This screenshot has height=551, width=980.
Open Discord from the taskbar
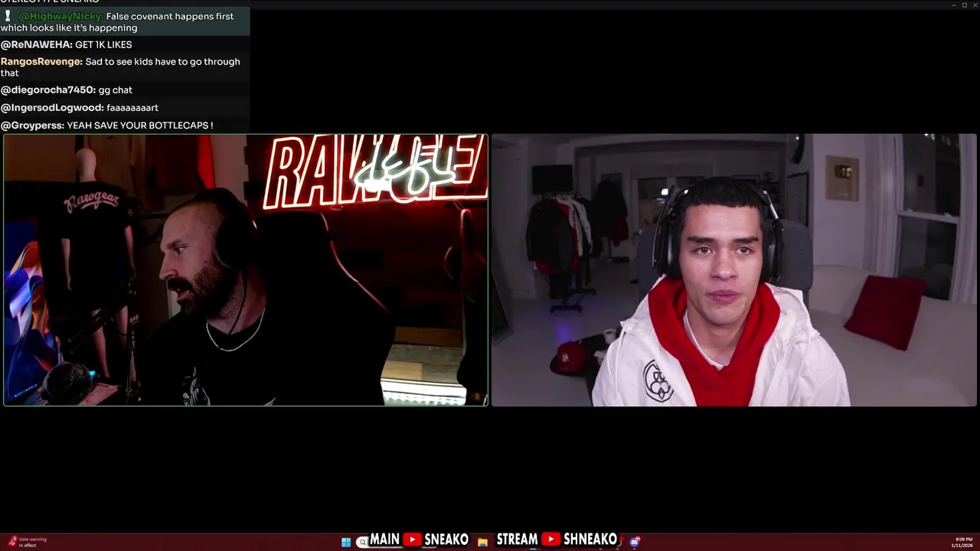pos(634,542)
